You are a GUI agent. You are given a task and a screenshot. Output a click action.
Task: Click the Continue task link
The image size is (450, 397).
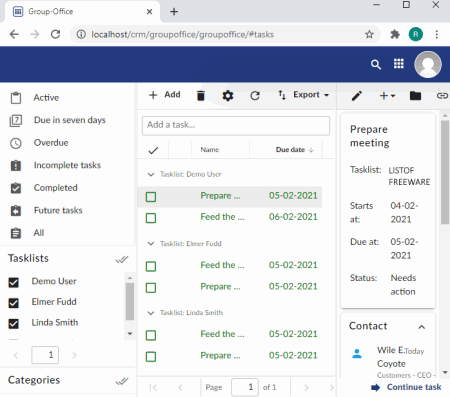(x=406, y=387)
